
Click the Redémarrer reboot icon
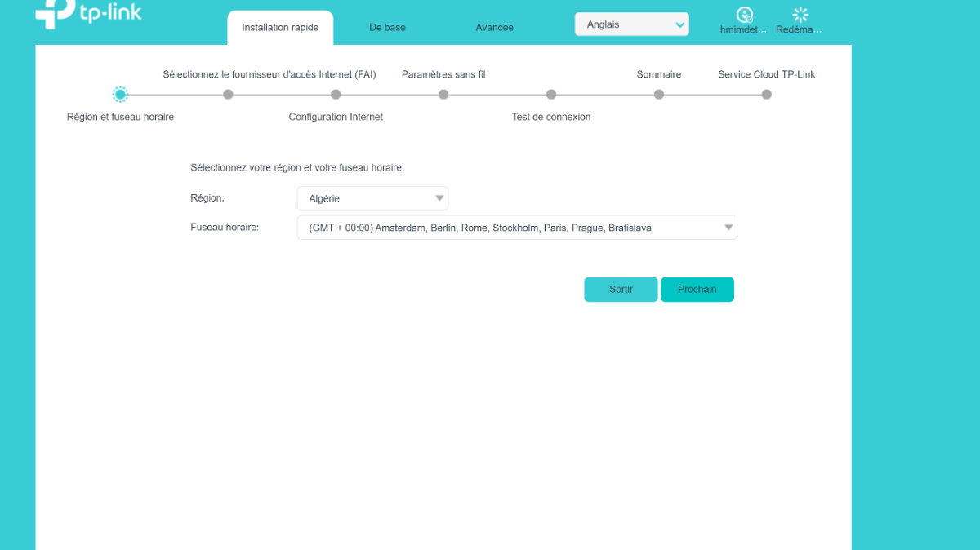tap(800, 15)
